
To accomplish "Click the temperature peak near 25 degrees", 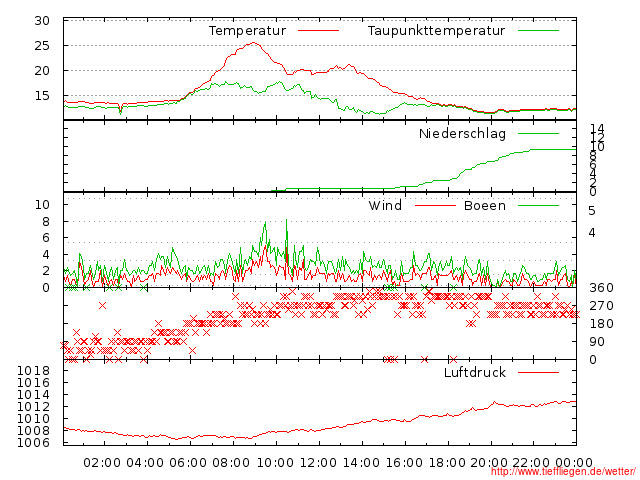I will point(254,43).
